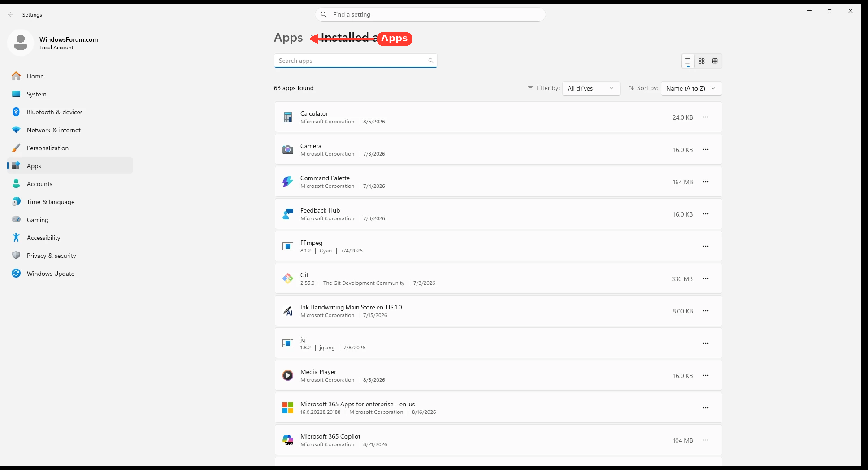This screenshot has width=868, height=470.
Task: Click the Media Player app name
Action: [318, 372]
